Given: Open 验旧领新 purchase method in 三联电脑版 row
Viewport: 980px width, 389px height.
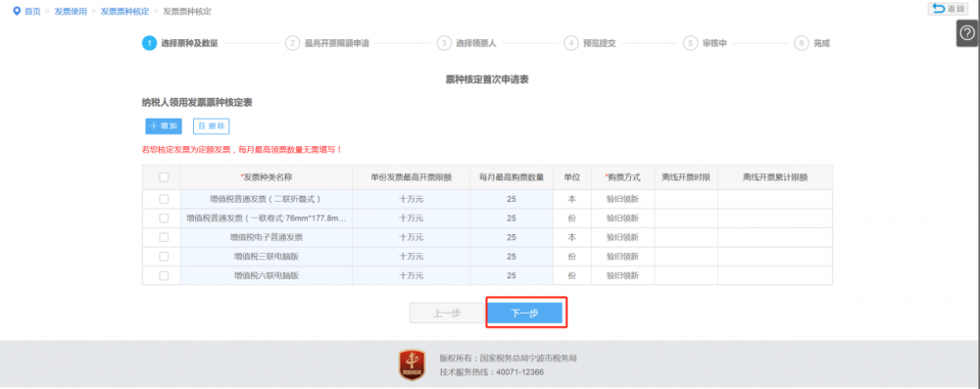Looking at the screenshot, I should [622, 257].
